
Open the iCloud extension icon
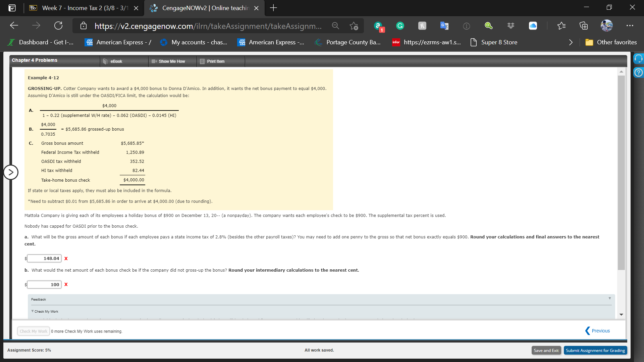pyautogui.click(x=533, y=26)
